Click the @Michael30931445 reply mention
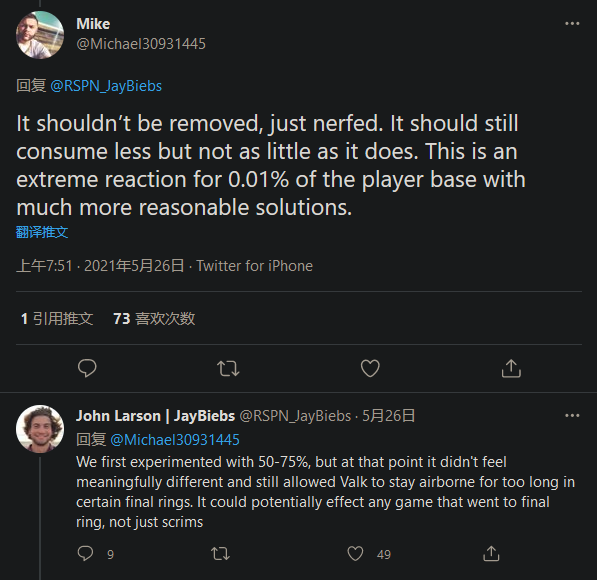 pyautogui.click(x=175, y=440)
